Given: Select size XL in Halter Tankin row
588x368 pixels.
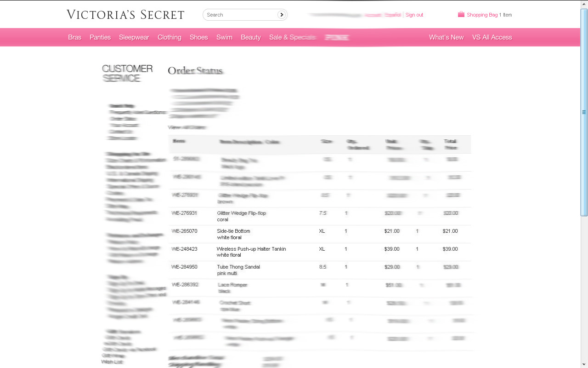Looking at the screenshot, I should [322, 249].
